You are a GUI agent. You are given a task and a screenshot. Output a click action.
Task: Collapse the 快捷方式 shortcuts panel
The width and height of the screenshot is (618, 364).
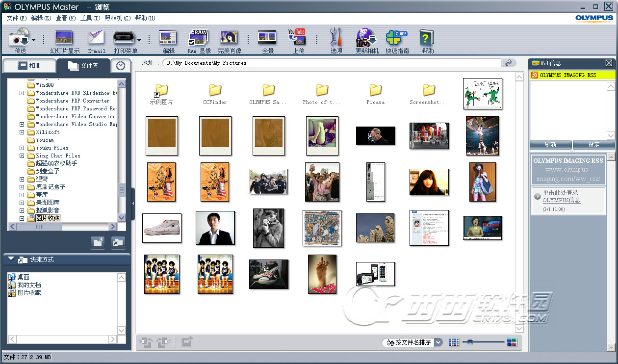tap(11, 260)
